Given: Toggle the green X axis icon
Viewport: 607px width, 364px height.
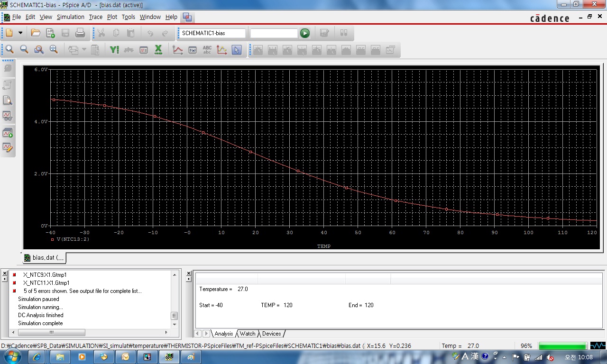Looking at the screenshot, I should coord(158,49).
